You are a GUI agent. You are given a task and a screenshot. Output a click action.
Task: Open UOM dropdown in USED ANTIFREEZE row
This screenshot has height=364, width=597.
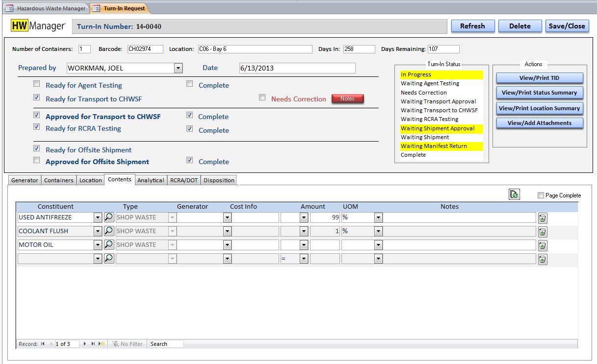378,218
